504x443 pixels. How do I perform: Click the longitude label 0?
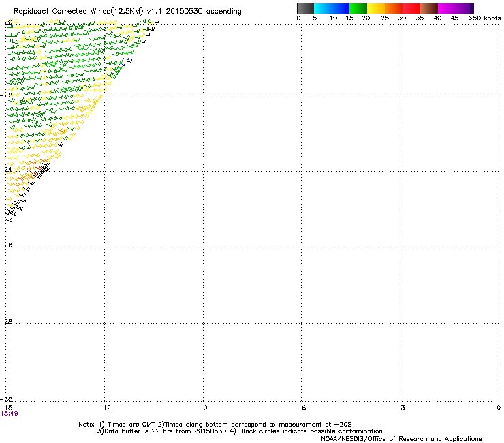point(499,408)
